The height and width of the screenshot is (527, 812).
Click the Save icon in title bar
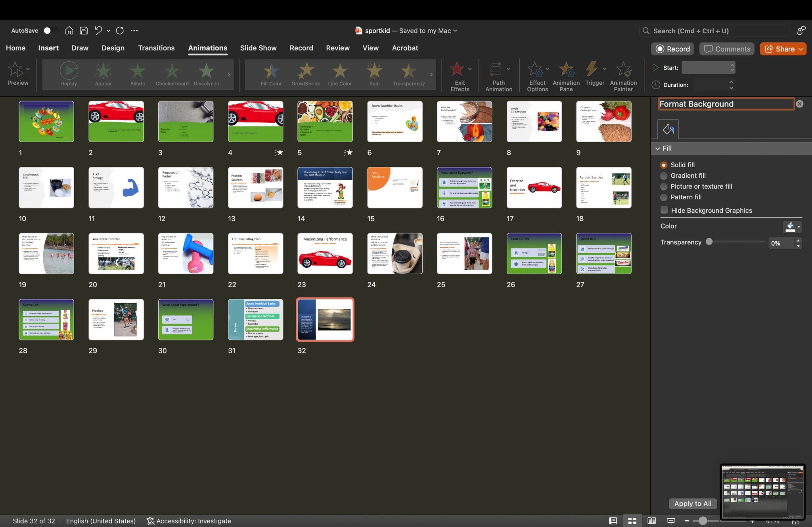pyautogui.click(x=84, y=31)
